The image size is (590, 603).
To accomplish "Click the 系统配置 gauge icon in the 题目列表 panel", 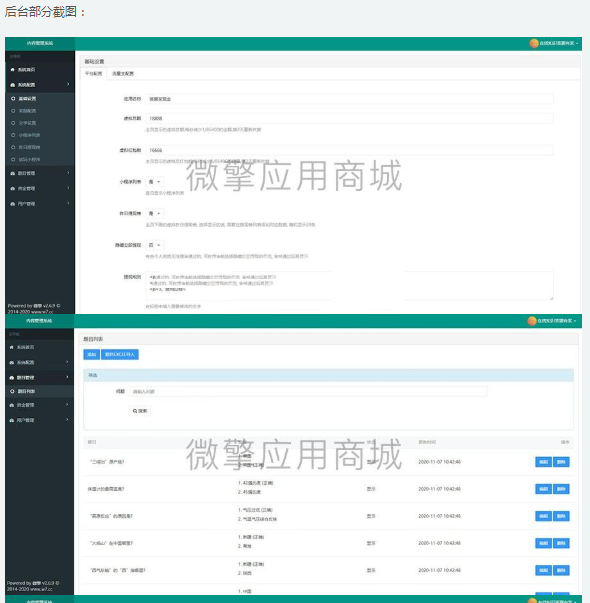I will tap(12, 362).
